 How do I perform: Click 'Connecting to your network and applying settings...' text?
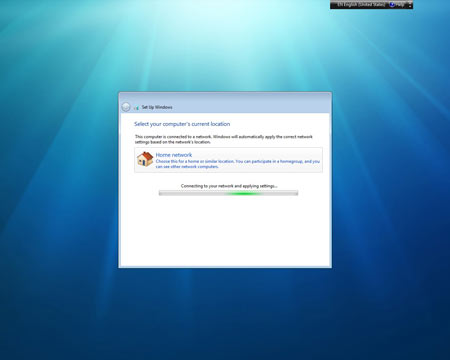229,186
